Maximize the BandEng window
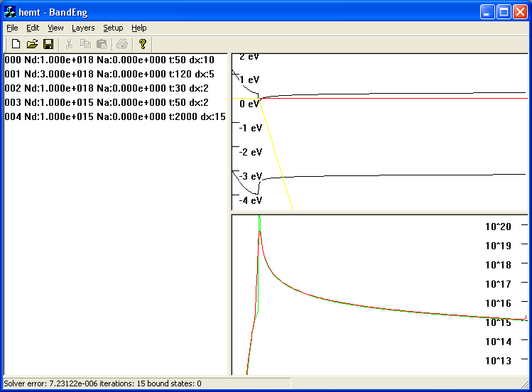The height and width of the screenshot is (392, 532). (504, 11)
